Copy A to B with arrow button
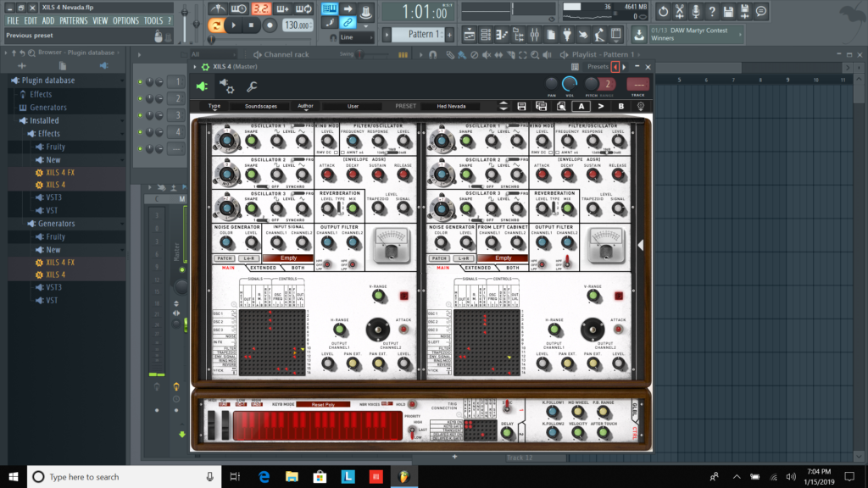Viewport: 868px width, 488px height. (601, 106)
